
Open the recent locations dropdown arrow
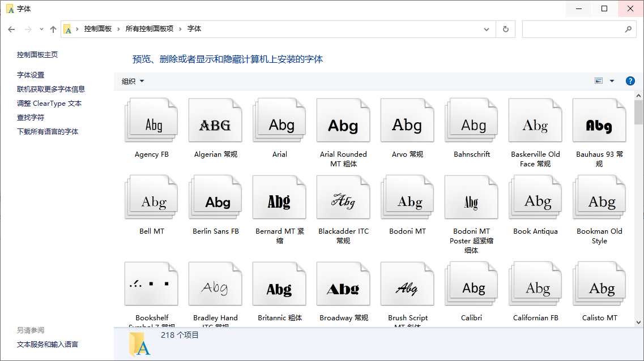click(x=41, y=29)
